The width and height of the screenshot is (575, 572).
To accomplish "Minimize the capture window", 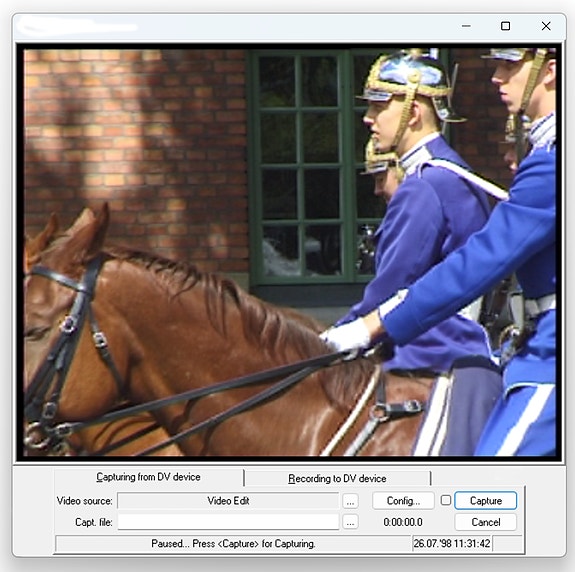I will click(x=466, y=26).
